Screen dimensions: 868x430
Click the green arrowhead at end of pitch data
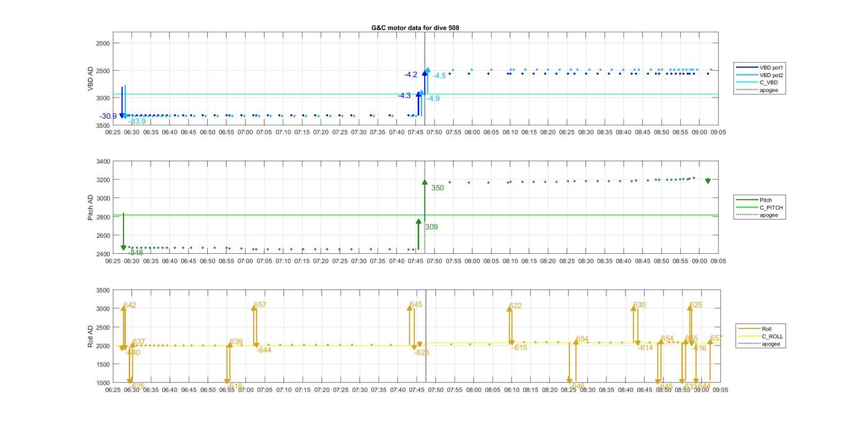click(x=708, y=181)
